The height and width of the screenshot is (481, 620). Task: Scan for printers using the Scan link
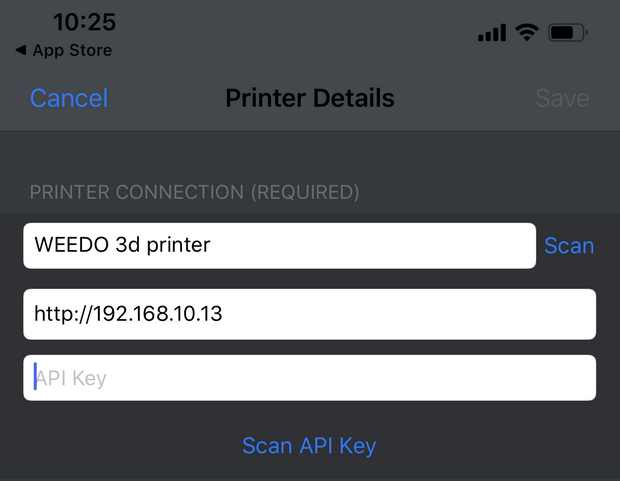(569, 246)
